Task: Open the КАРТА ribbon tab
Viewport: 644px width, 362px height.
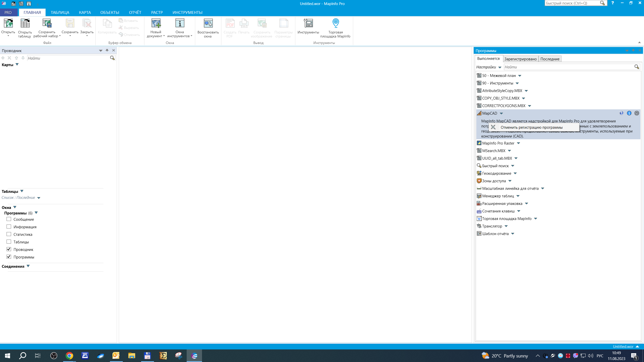Action: [85, 12]
